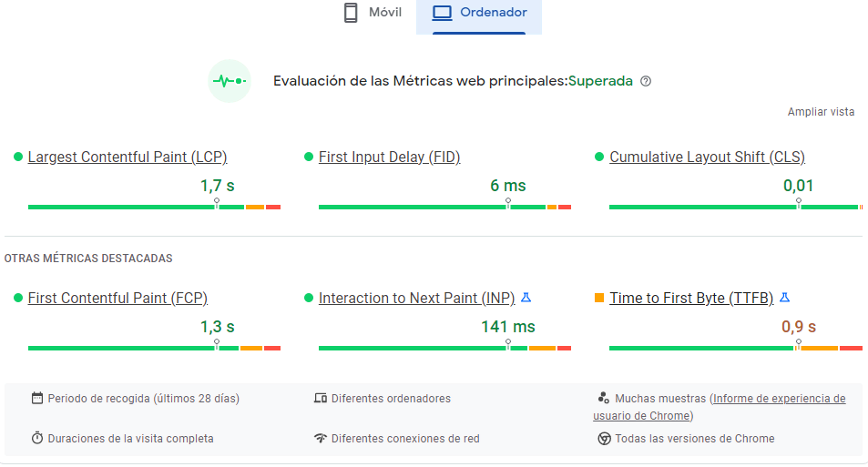868x467 pixels.
Task: Click the Core Web Vitals pulse icon
Action: 229,81
